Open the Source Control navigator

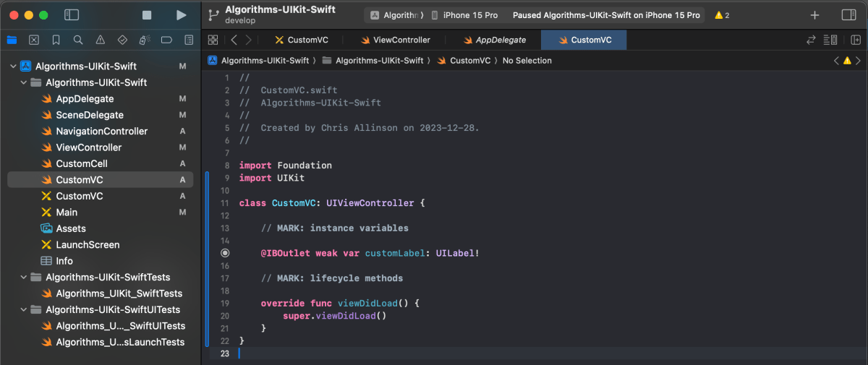34,40
